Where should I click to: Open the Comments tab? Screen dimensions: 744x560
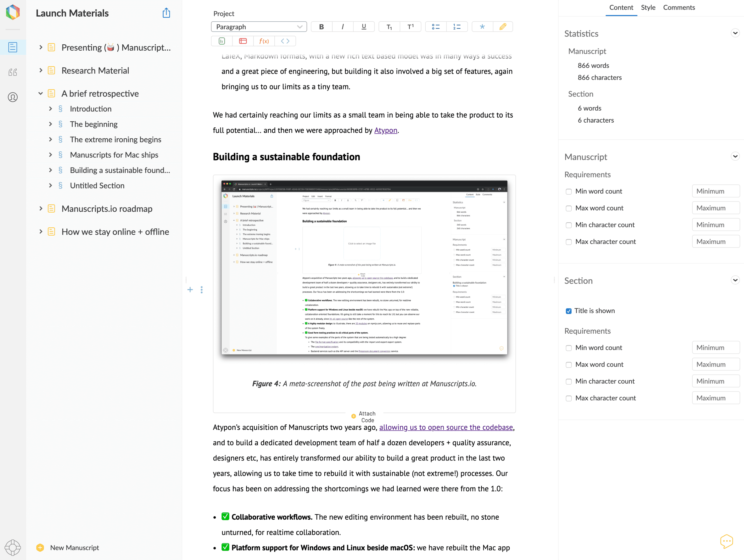click(679, 8)
